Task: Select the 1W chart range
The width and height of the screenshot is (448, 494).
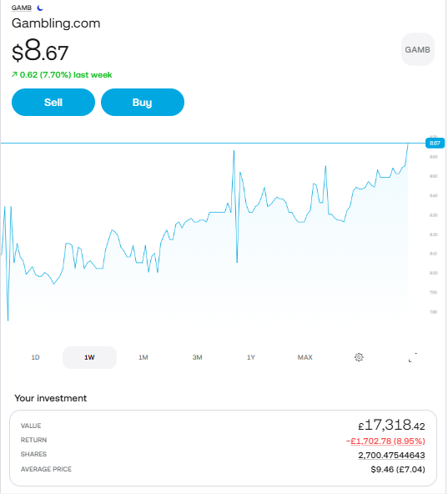Action: pos(89,357)
